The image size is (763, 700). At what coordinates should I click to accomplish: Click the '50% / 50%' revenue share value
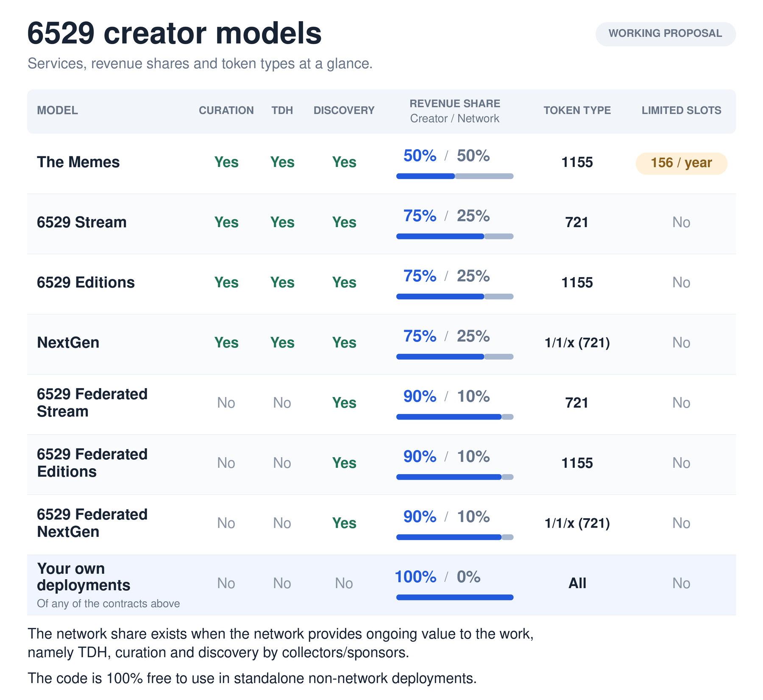447,156
